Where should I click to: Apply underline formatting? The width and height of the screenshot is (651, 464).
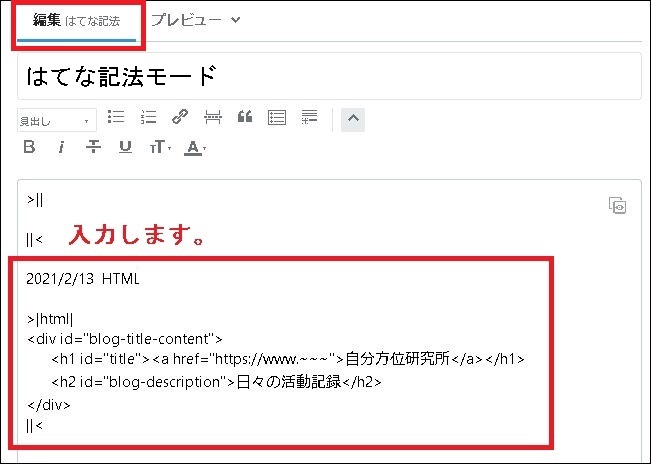125,147
